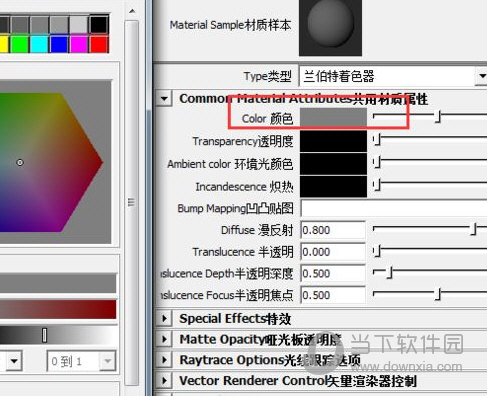Click the color panel scroll up arrow

pyautogui.click(x=132, y=11)
